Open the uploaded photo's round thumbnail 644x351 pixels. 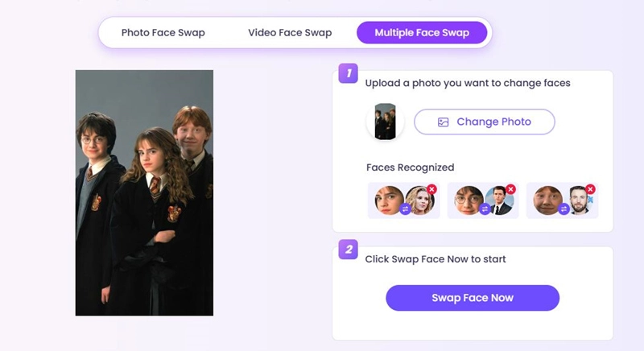385,122
